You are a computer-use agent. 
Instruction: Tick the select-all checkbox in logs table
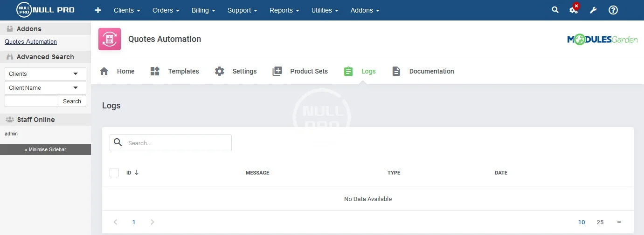pos(114,173)
